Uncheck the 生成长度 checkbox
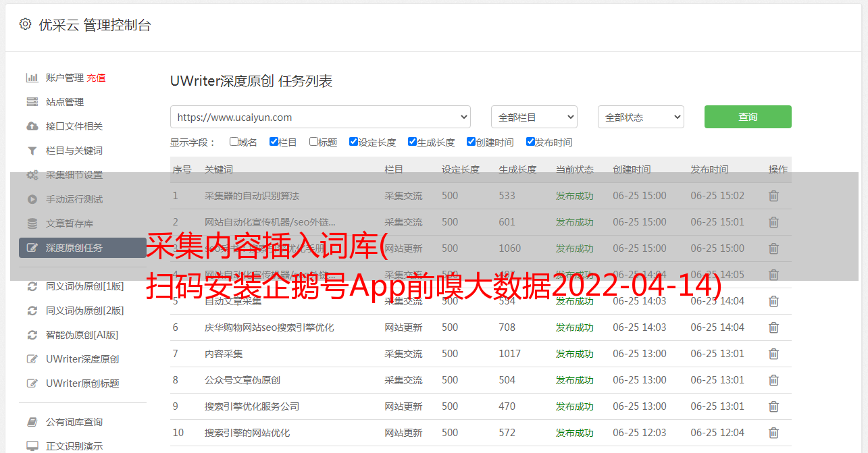Viewport: 868px width, 453px height. pyautogui.click(x=412, y=142)
